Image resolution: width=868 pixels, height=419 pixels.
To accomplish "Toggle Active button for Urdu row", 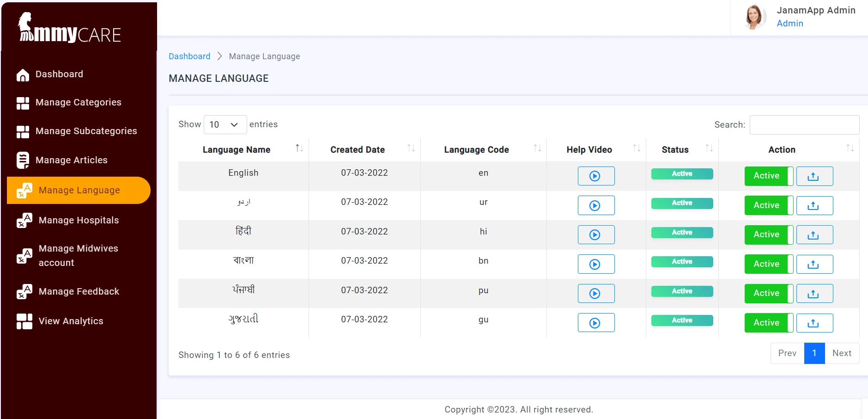I will [768, 205].
